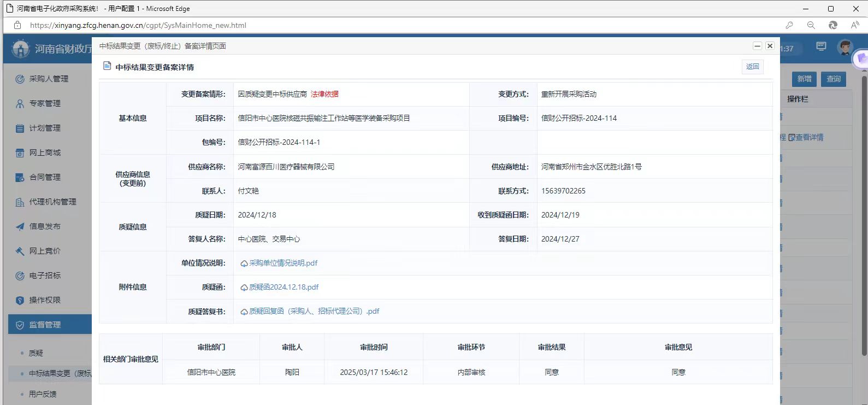Screen dimensions: 868x405
Task: Select 用户反馈 in the sidebar tree
Action: coord(43,394)
